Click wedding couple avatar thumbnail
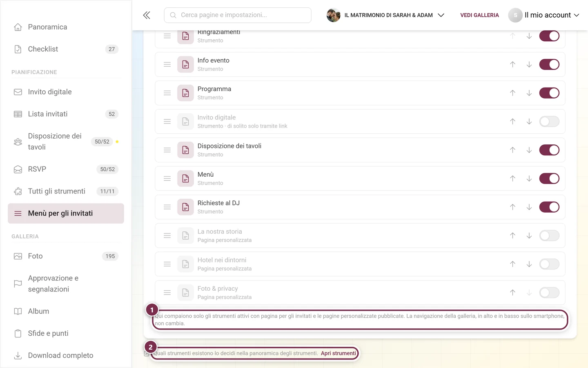Viewport: 588px width, 368px height. [333, 15]
